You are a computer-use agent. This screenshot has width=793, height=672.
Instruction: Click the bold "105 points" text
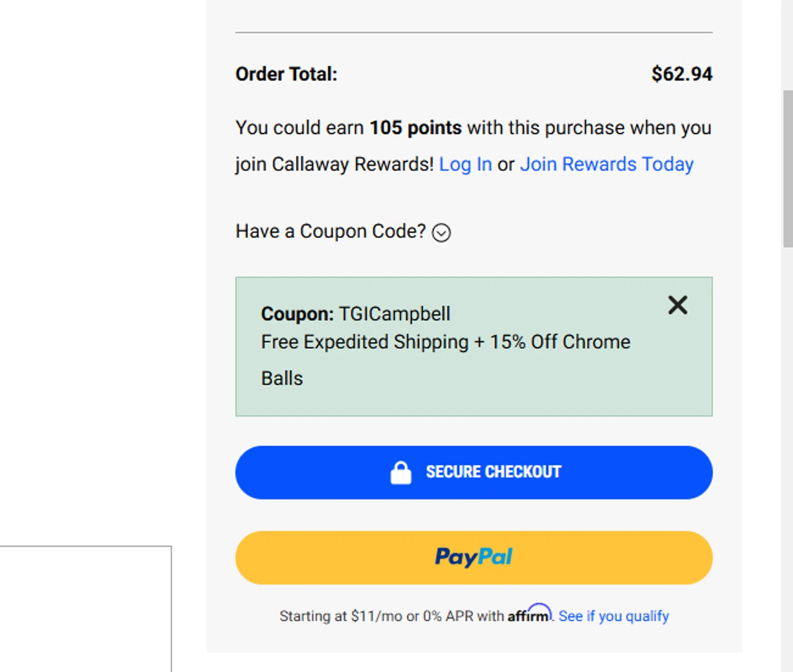click(x=415, y=128)
